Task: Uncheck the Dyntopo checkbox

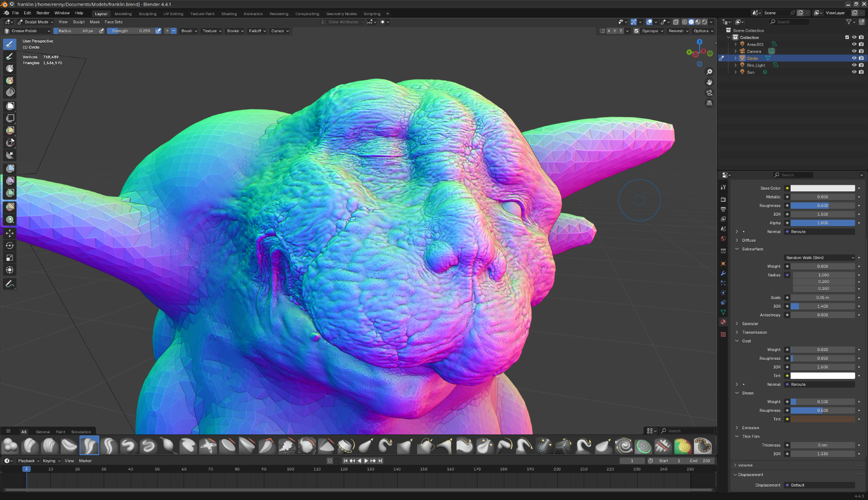Action: coord(636,31)
